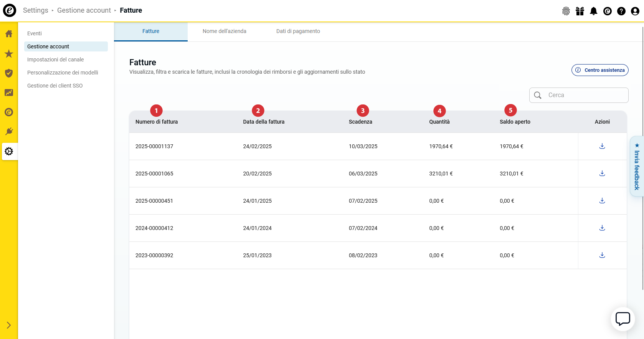Switch to the Nome dell'azienda tab

tap(224, 31)
